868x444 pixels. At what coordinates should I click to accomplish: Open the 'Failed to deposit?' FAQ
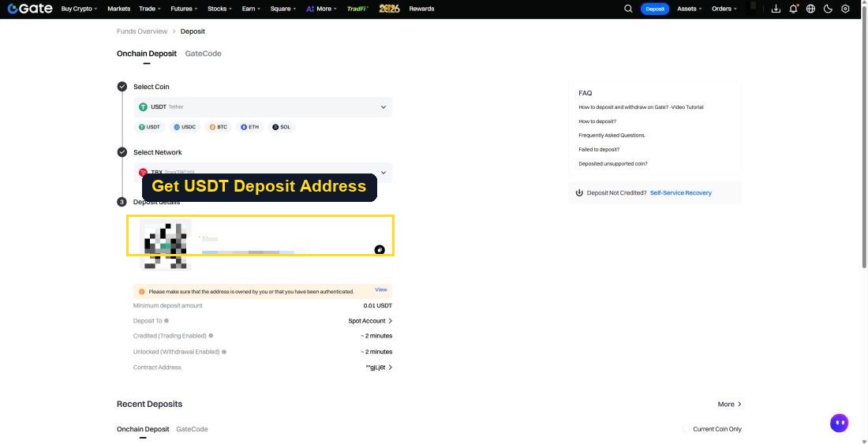point(599,149)
